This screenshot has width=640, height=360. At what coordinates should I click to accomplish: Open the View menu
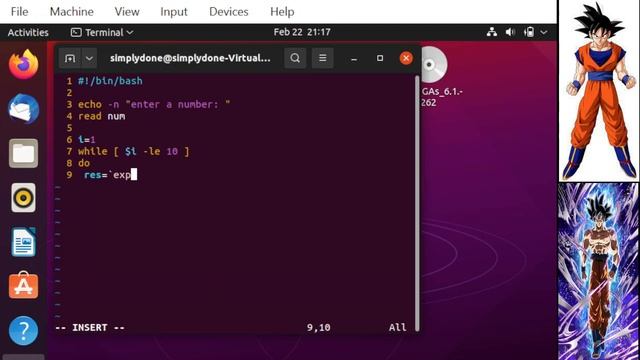[x=127, y=11]
